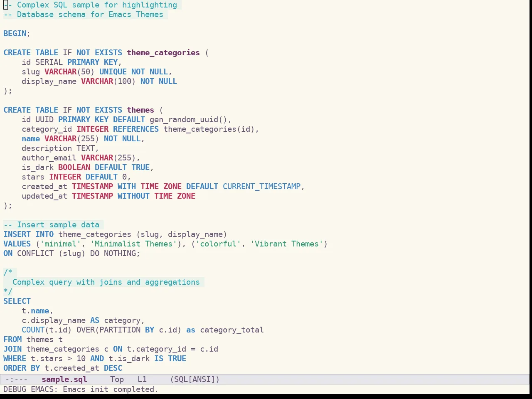Click the DESC keyword on last line
Image resolution: width=532 pixels, height=399 pixels.
pyautogui.click(x=113, y=368)
